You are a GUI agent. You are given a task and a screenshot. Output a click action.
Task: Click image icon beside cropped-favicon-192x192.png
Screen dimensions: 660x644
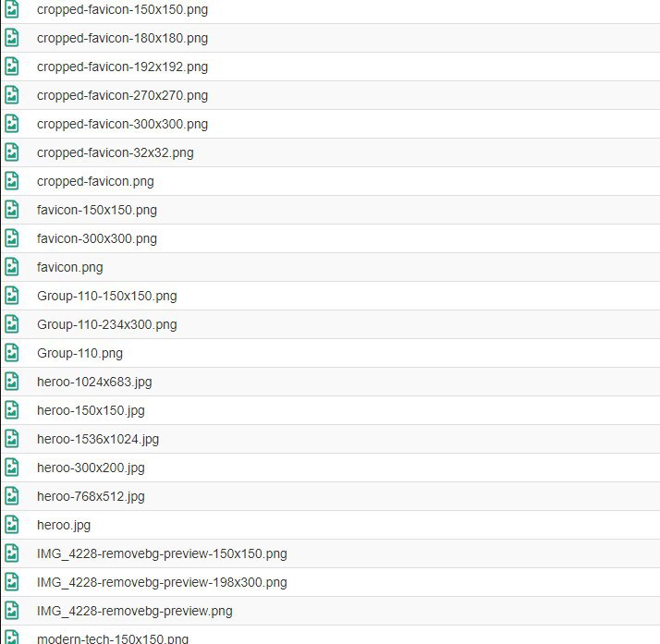point(12,67)
